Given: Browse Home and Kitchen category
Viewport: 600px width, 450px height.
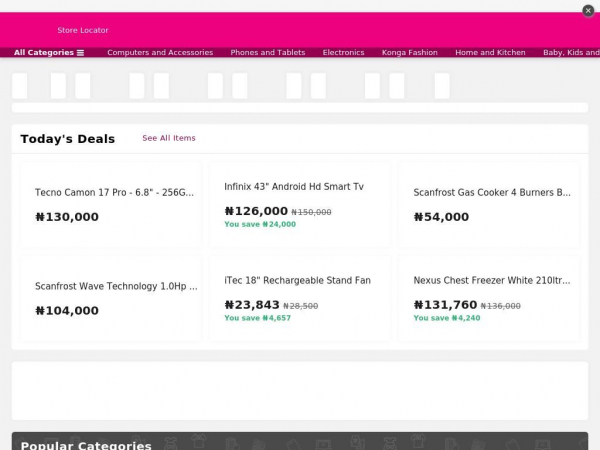Looking at the screenshot, I should point(490,52).
